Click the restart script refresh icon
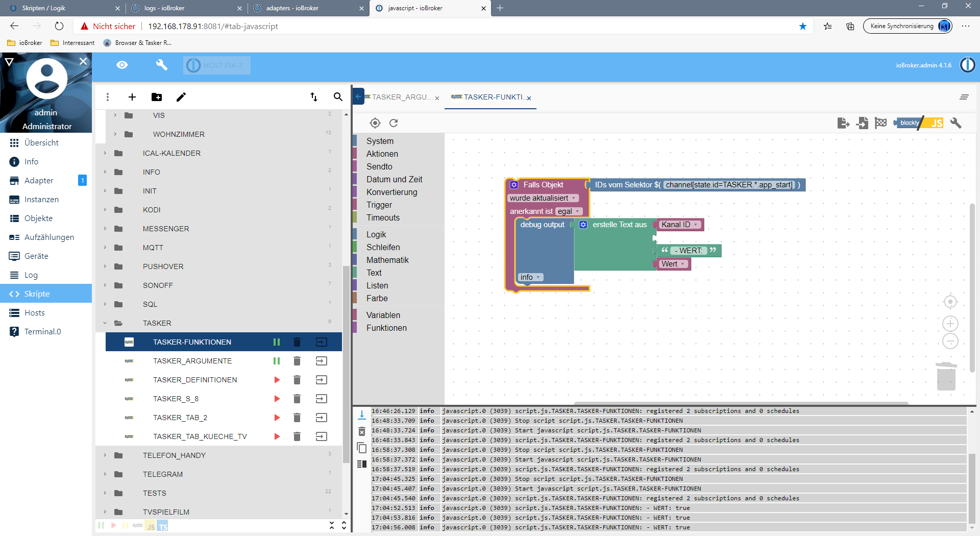The height and width of the screenshot is (536, 980). [394, 123]
